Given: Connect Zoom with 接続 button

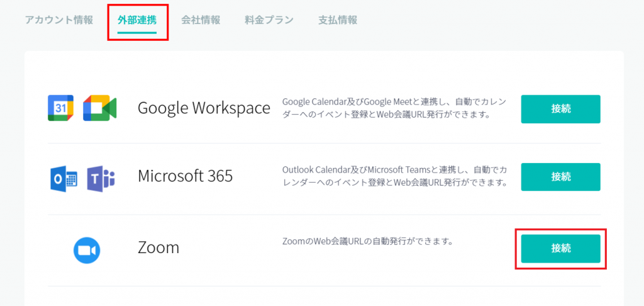Looking at the screenshot, I should click(560, 249).
